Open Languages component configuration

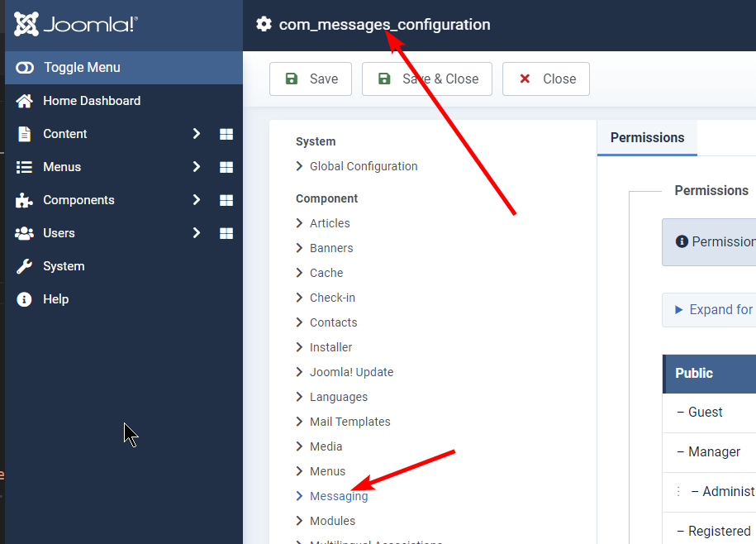[339, 397]
